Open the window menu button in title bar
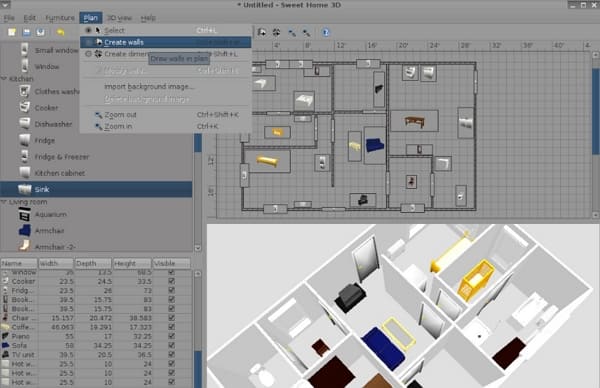600x388 pixels. (x=5, y=5)
